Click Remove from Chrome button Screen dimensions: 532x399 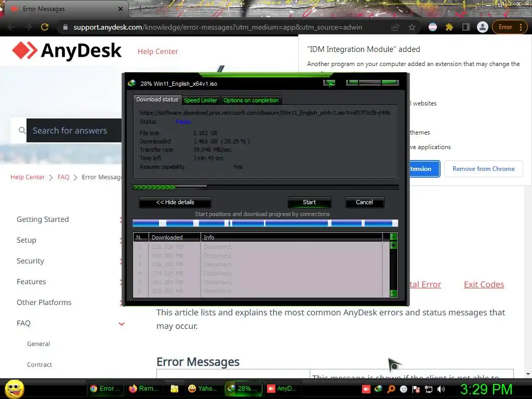(x=484, y=169)
